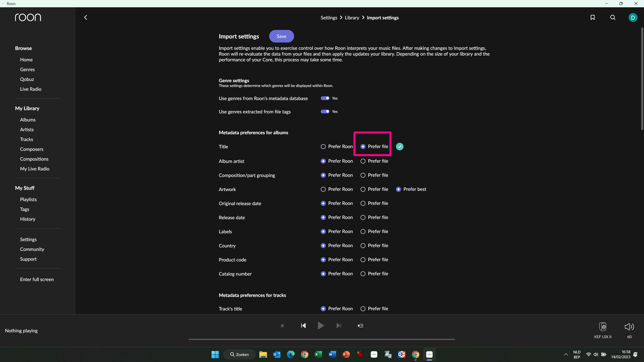644x362 pixels.
Task: Open Windows taskbar search Zoeken
Action: point(239,354)
